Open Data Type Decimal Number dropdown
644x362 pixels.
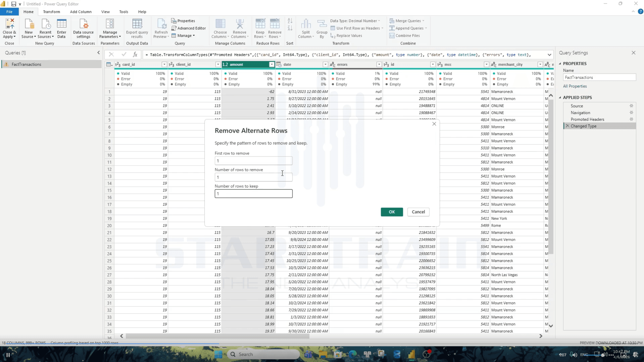pyautogui.click(x=355, y=21)
